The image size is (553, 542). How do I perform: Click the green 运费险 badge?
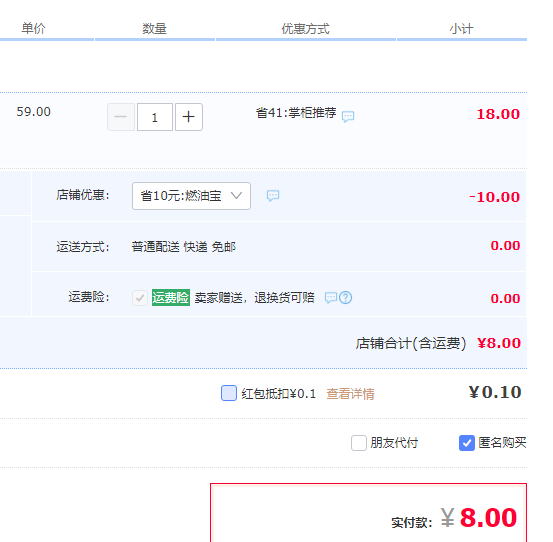[171, 297]
